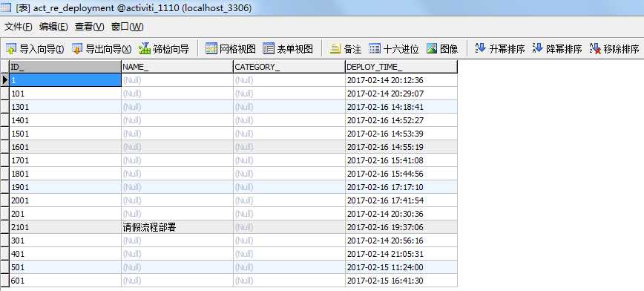The width and height of the screenshot is (644, 291).
Task: Launch the Filter Wizard (筛检向导)
Action: (x=164, y=49)
